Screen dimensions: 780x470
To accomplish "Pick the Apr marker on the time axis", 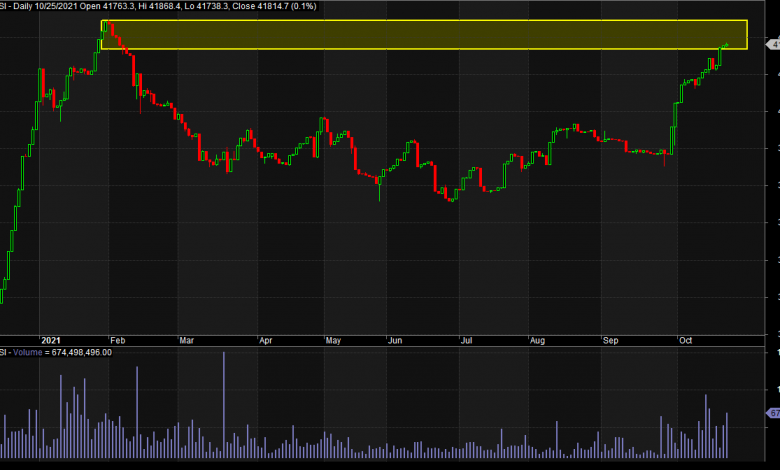I will [266, 340].
